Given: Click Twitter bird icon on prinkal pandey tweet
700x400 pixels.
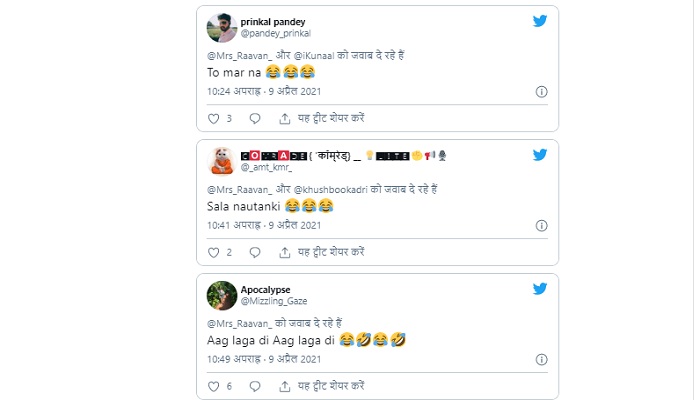Looking at the screenshot, I should pos(540,21).
